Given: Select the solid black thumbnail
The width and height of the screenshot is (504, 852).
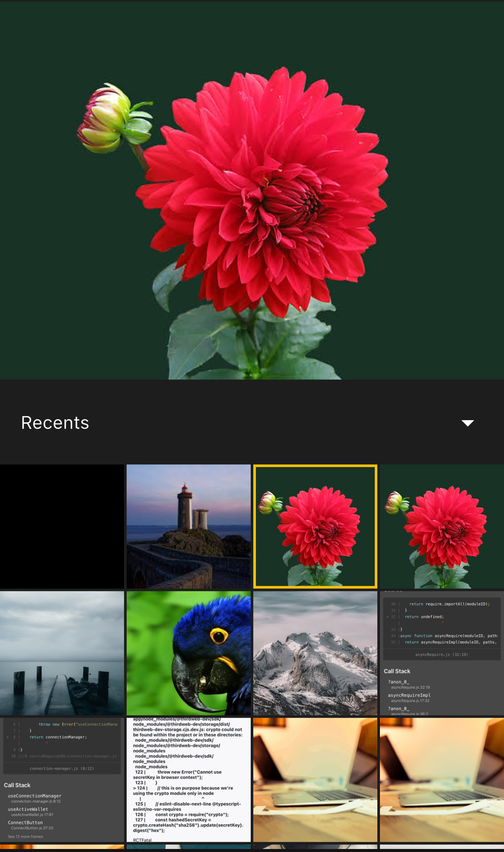Looking at the screenshot, I should coord(62,526).
